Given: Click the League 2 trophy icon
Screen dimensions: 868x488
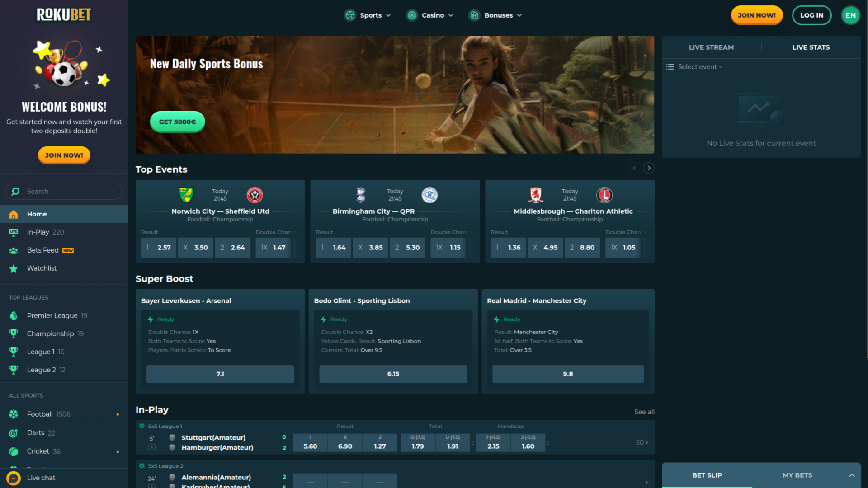Looking at the screenshot, I should coord(14,370).
